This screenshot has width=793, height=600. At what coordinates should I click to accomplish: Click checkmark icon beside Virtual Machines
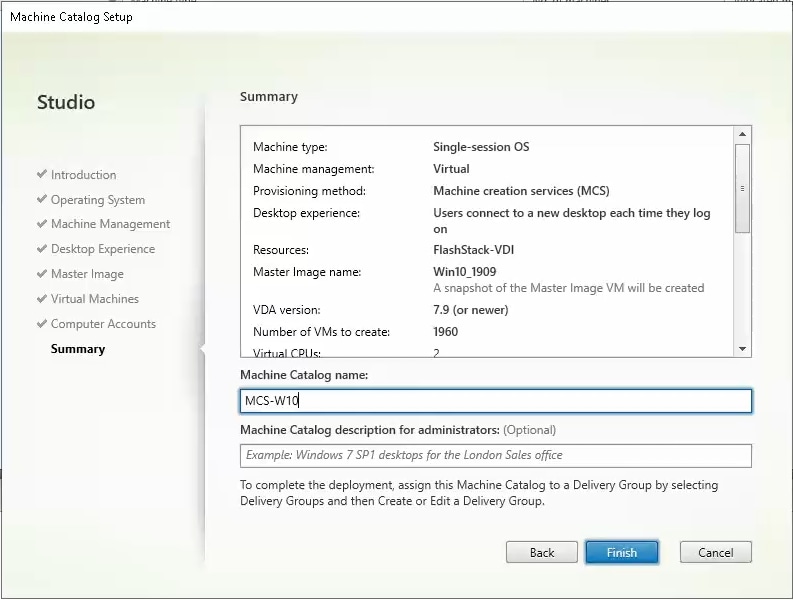point(42,298)
